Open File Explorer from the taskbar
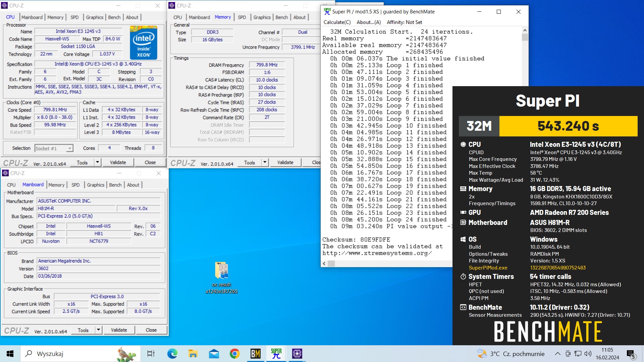The height and width of the screenshot is (362, 644). [193, 354]
